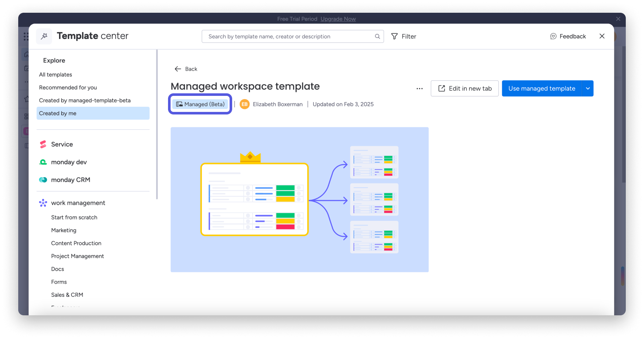This screenshot has width=644, height=339.
Task: Select Recommended for you
Action: (x=93, y=87)
